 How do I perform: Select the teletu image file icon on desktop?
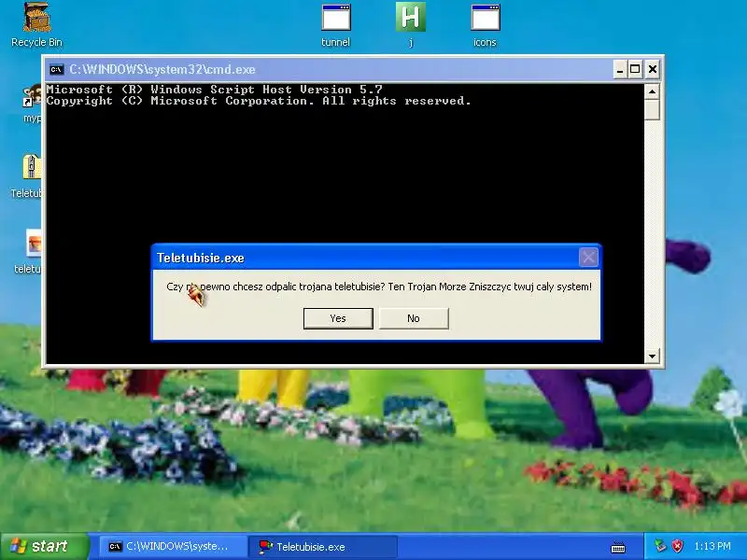click(x=34, y=243)
